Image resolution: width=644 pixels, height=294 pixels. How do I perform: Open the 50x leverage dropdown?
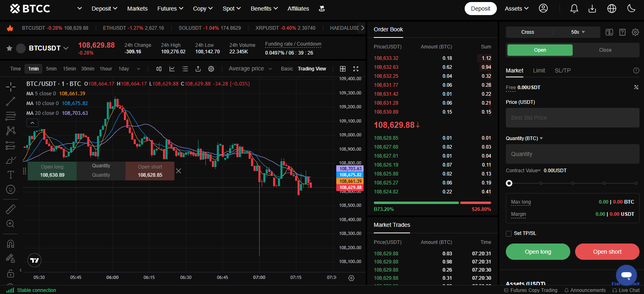coord(578,32)
